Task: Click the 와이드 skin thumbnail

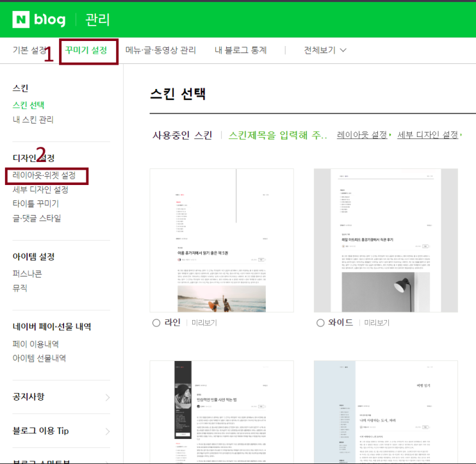Action: tap(386, 241)
